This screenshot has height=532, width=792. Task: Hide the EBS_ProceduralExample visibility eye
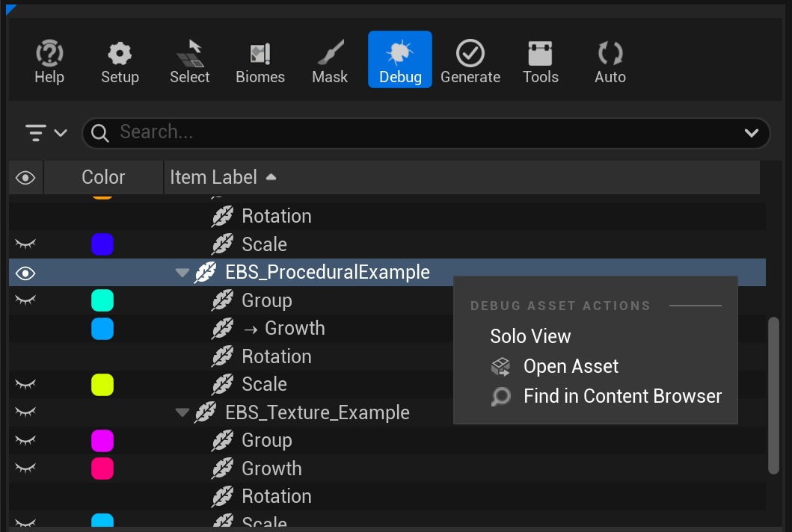coord(26,273)
